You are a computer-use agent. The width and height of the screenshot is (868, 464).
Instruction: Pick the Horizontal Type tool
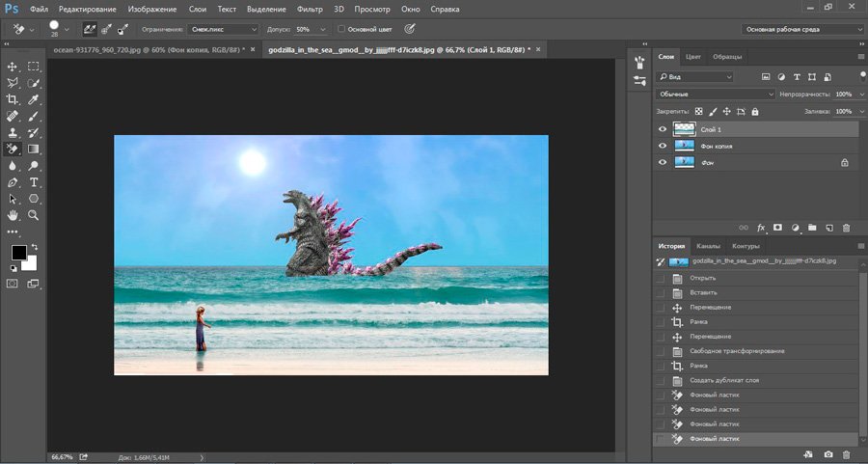tap(34, 181)
